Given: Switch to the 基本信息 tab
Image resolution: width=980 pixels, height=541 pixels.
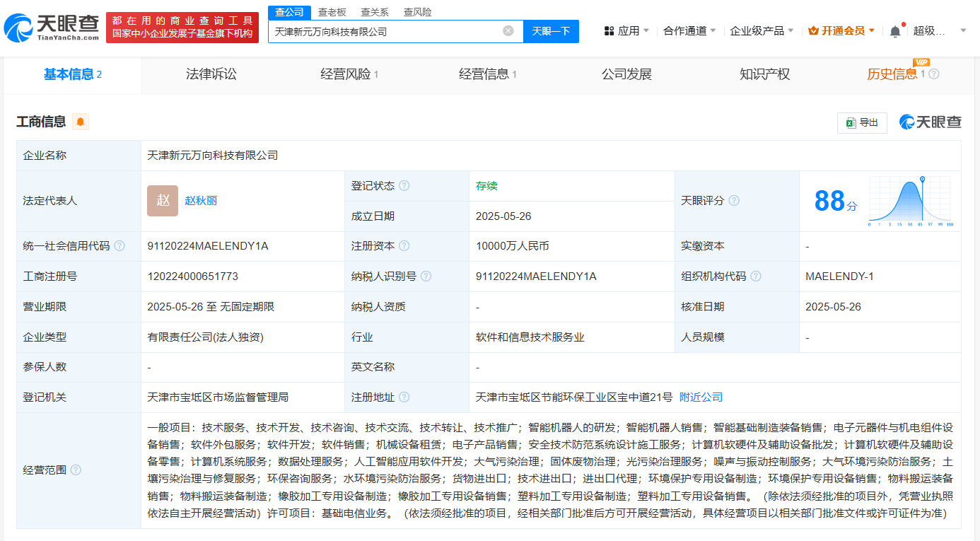Looking at the screenshot, I should (73, 74).
